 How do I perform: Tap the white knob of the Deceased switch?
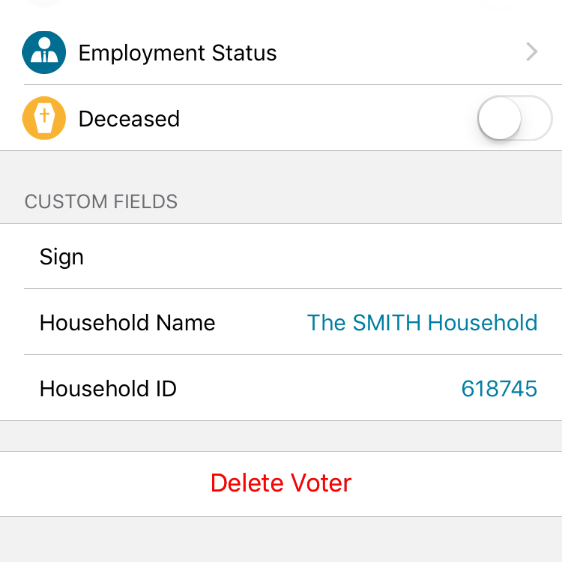click(500, 118)
